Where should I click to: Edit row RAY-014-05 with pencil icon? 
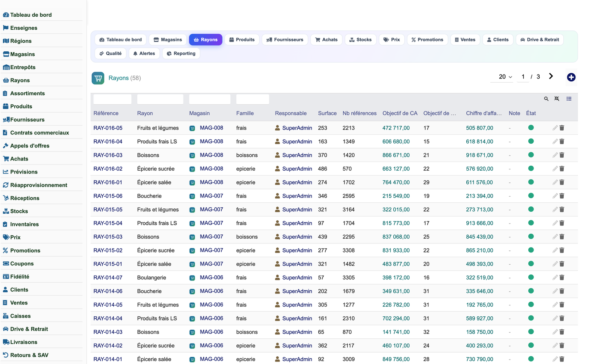555,305
